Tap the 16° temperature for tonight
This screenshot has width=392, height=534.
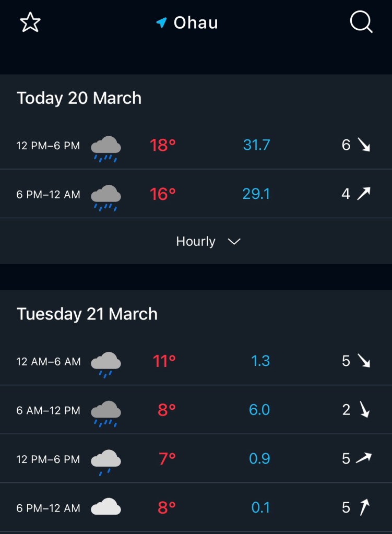163,194
